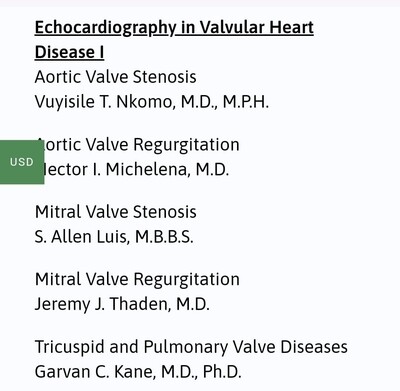The image size is (400, 391).
Task: Click the underlined Disease I heading text
Action: coord(69,52)
